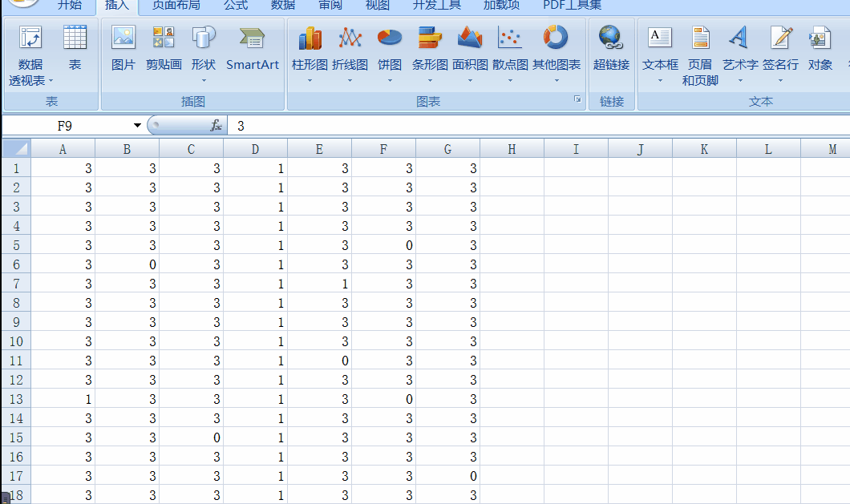The image size is (850, 504).
Task: Insert a Bar chart (条形图)
Action: tap(430, 54)
